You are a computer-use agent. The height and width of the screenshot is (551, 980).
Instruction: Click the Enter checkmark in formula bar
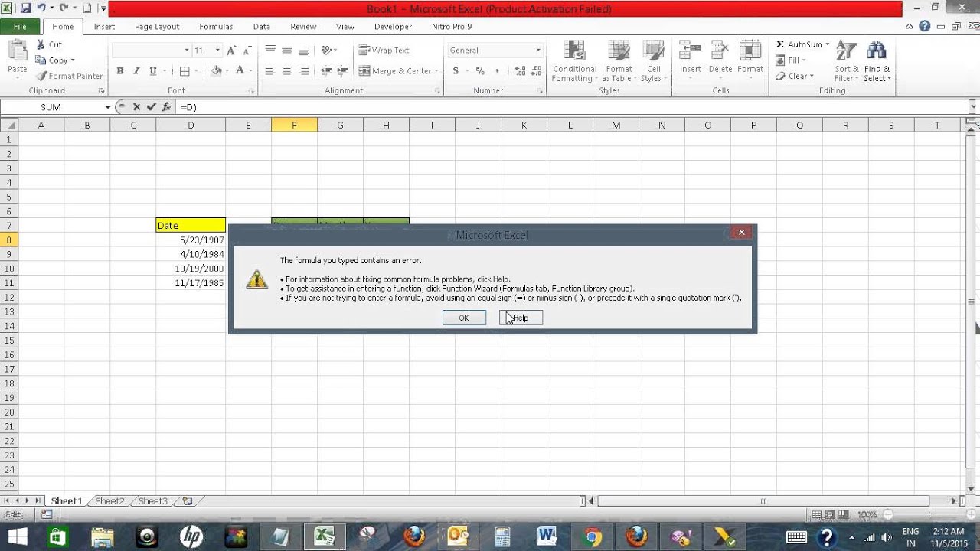[151, 107]
